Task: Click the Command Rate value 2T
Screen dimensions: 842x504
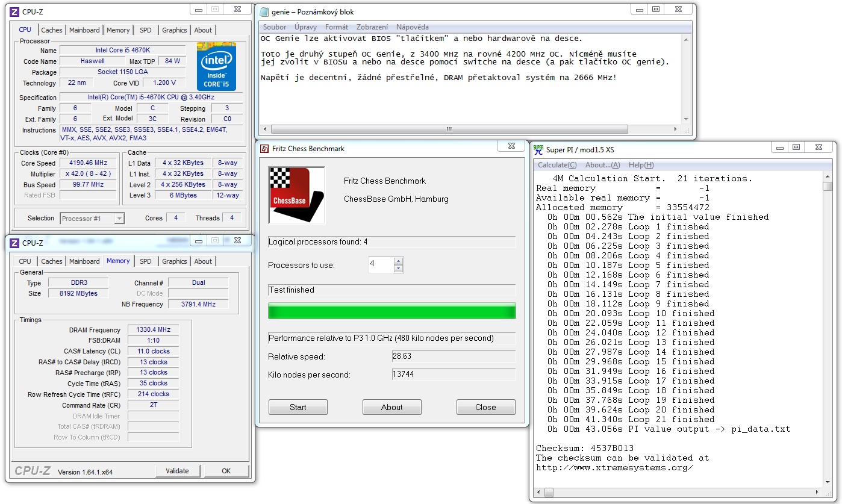Action: pyautogui.click(x=154, y=405)
